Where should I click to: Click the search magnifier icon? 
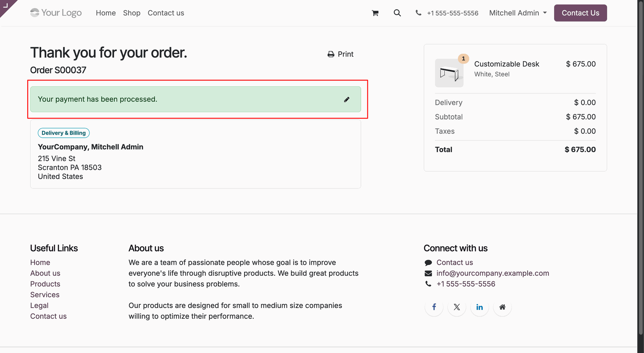pyautogui.click(x=397, y=13)
